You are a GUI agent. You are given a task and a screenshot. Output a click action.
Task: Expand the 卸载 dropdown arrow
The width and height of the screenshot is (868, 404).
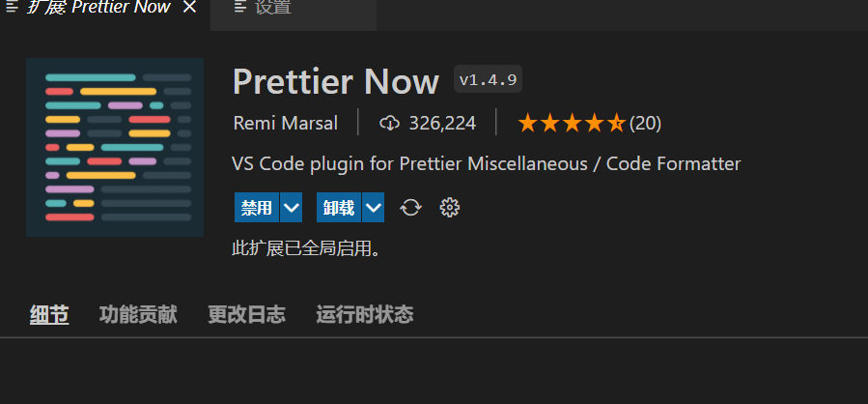point(373,207)
